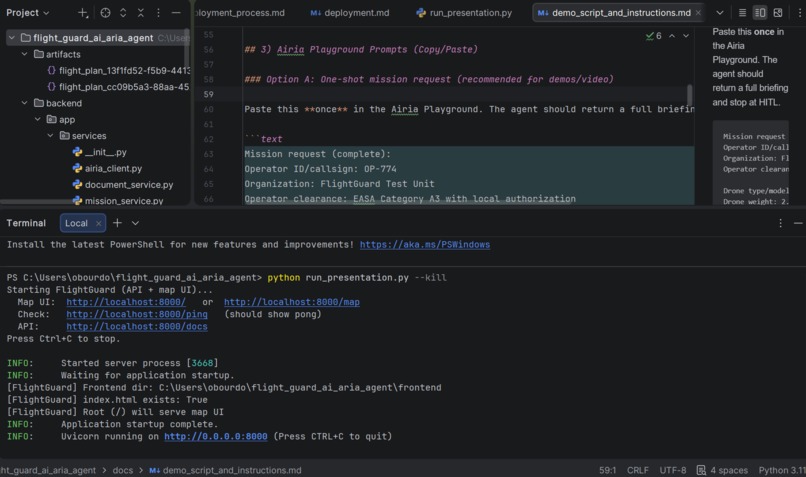Open the localhost:8000/map link
The width and height of the screenshot is (806, 477).
291,302
